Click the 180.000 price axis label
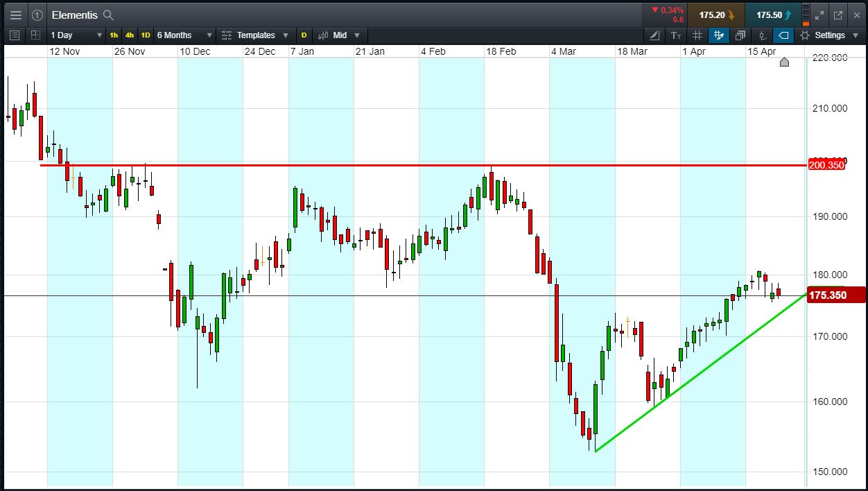The image size is (868, 491). tap(829, 275)
